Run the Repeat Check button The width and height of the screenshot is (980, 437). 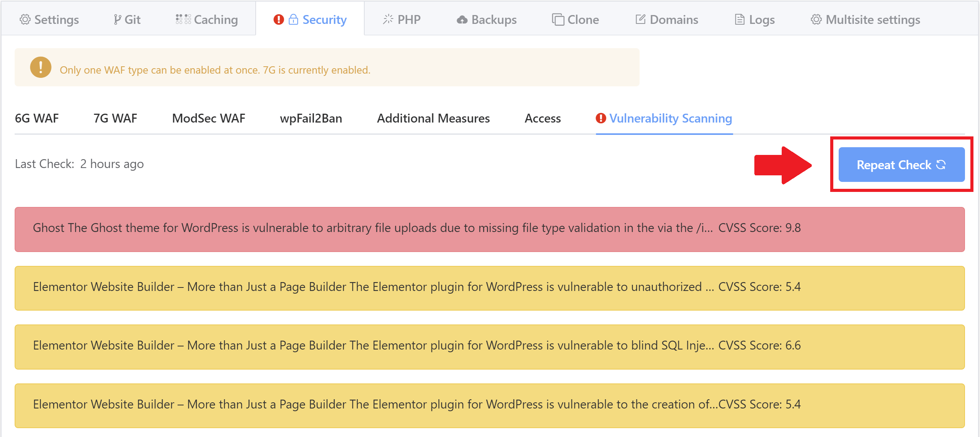[x=902, y=165]
